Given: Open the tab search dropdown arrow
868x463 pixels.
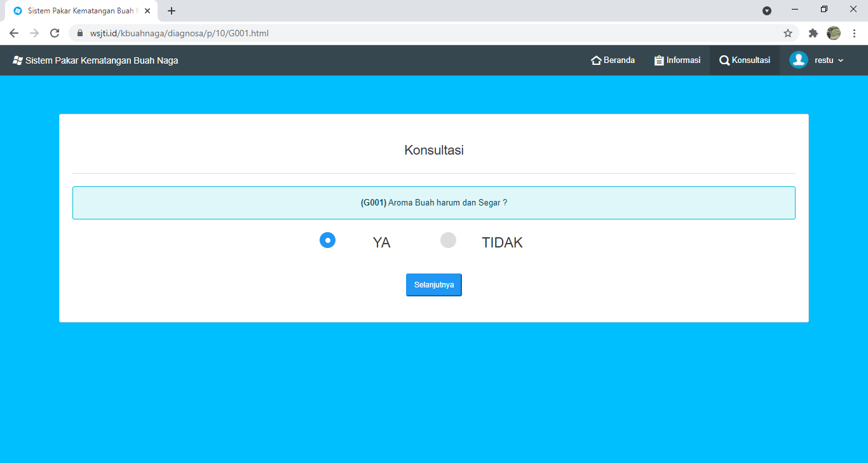Looking at the screenshot, I should 767,11.
